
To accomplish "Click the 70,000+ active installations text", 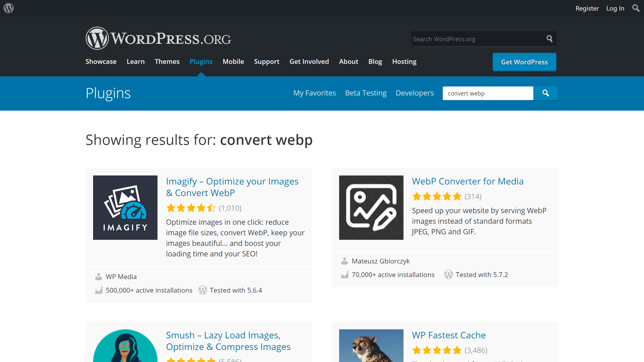I will pos(393,275).
